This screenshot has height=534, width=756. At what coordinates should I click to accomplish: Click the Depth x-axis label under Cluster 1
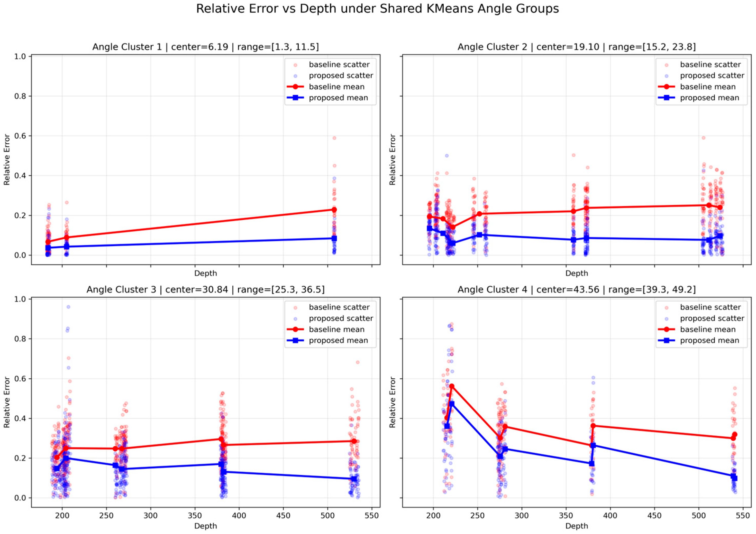point(205,273)
